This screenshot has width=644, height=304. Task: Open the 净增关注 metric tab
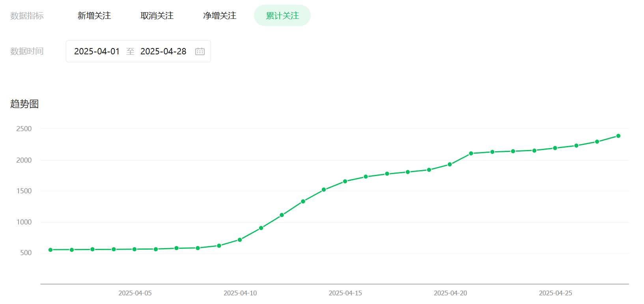(x=220, y=16)
